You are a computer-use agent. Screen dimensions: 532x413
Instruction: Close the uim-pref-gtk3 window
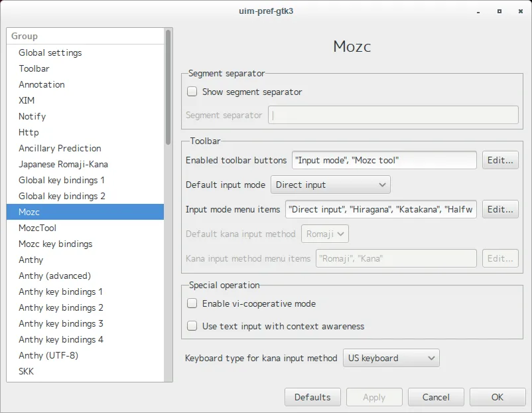[517, 11]
